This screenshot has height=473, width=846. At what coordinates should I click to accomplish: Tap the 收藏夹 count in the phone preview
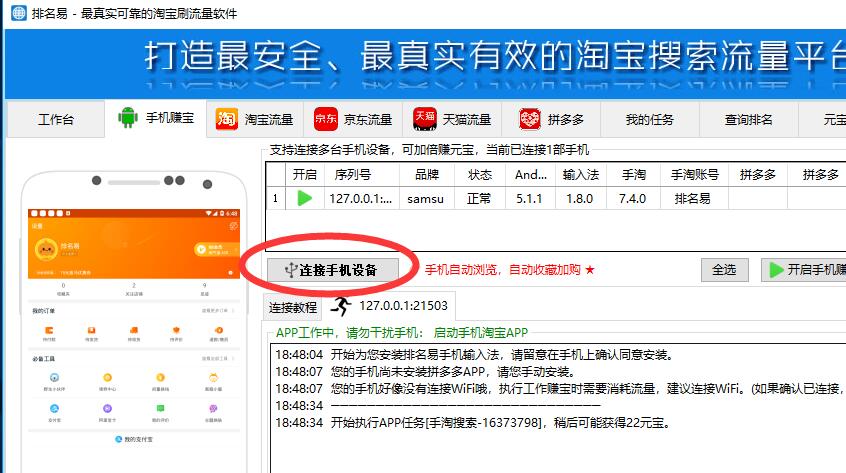(x=63, y=289)
